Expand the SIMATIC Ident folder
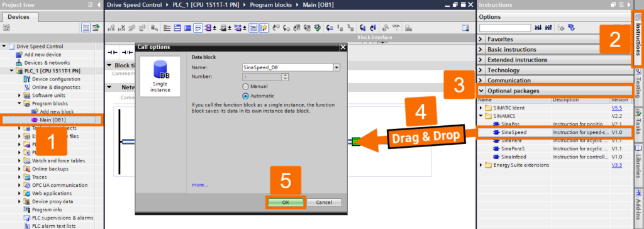The width and height of the screenshot is (644, 229). [482, 108]
